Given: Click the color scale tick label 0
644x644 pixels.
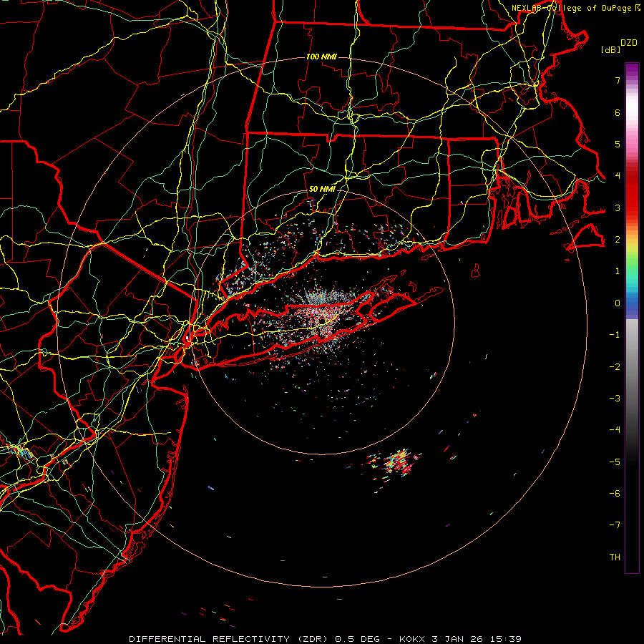Looking at the screenshot, I should (618, 303).
